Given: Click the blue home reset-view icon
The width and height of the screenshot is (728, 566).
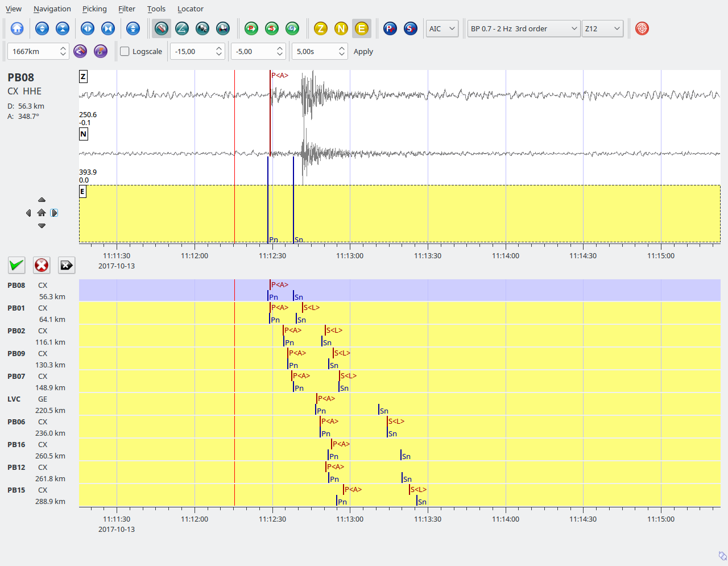Looking at the screenshot, I should point(17,28).
